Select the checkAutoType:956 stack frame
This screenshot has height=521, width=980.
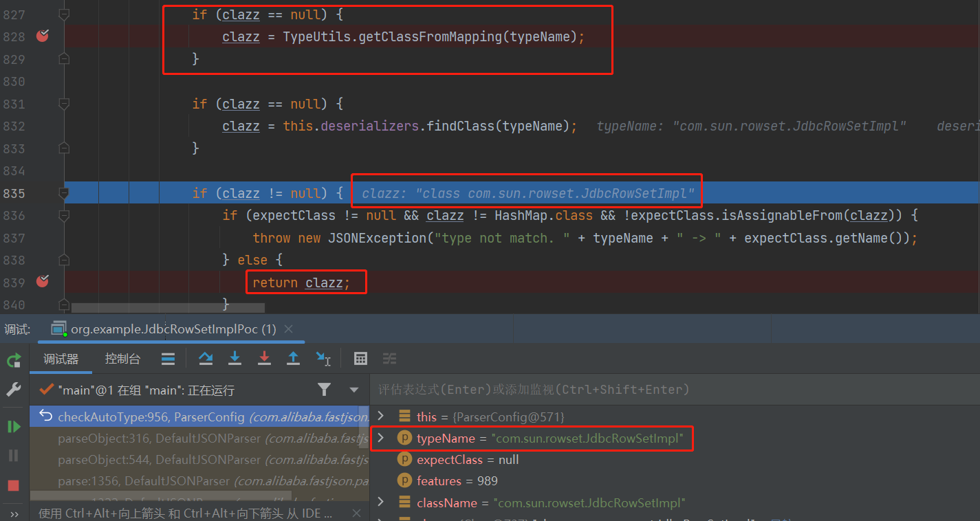(172, 417)
